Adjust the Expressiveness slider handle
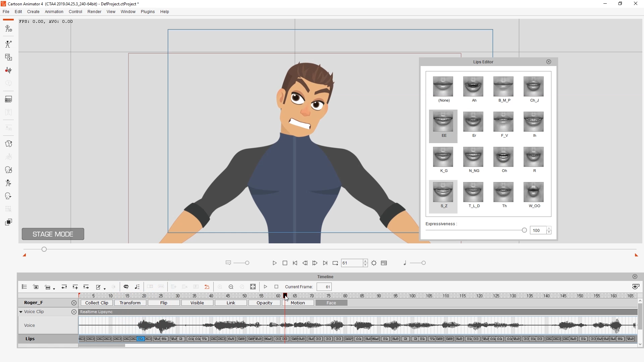Viewport: 644px width, 362px height. tap(524, 230)
